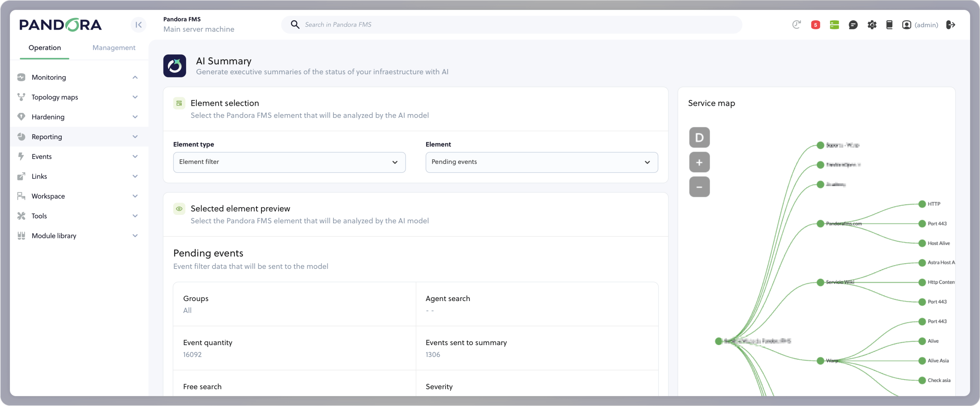Collapse the Monitoring menu chevron
The height and width of the screenshot is (406, 980).
[x=135, y=77]
